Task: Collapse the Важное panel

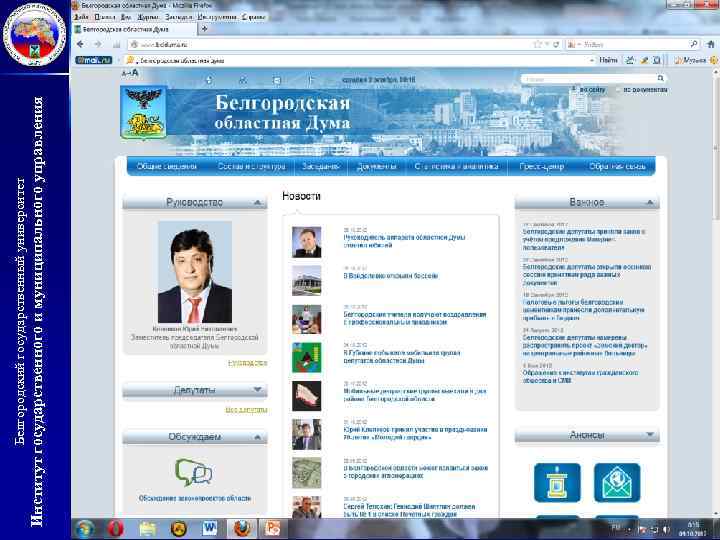Action: pyautogui.click(x=650, y=202)
